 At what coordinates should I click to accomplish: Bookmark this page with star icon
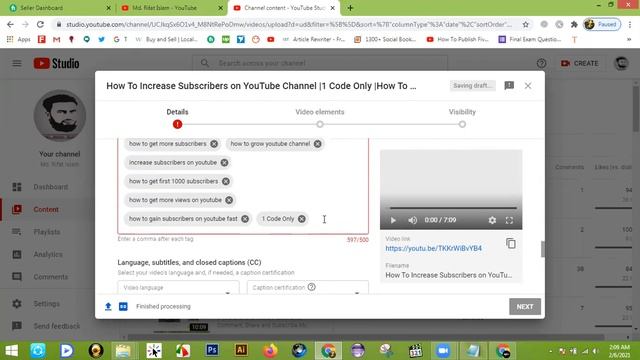pyautogui.click(x=526, y=24)
